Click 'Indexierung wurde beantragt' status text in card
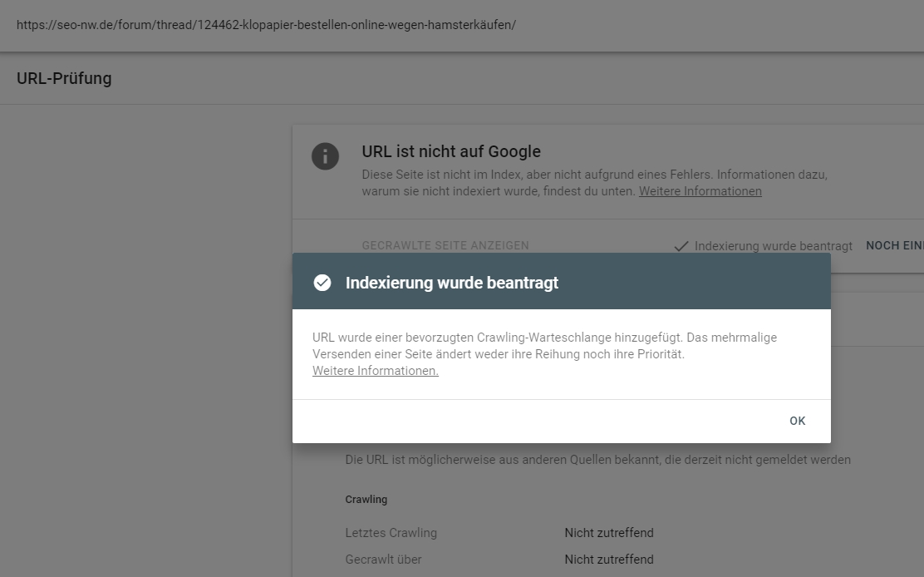 pos(773,246)
